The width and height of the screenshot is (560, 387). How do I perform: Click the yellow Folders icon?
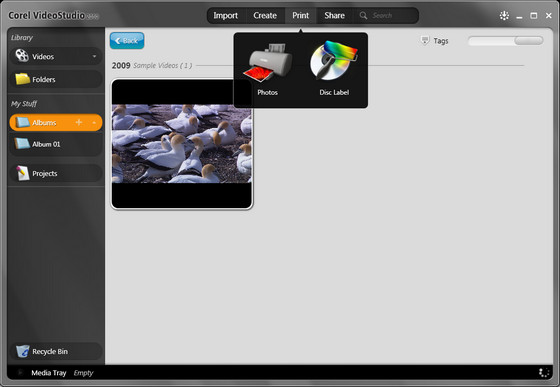[x=22, y=79]
